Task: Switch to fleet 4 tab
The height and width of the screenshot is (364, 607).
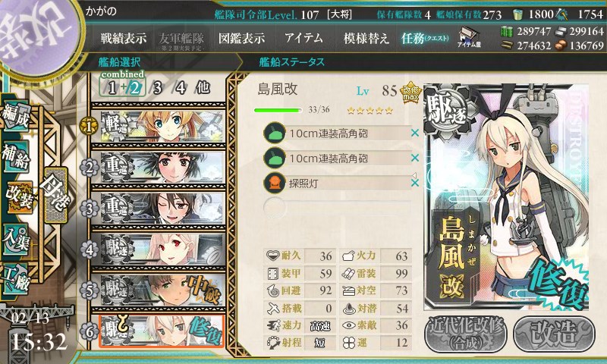Action: point(181,88)
